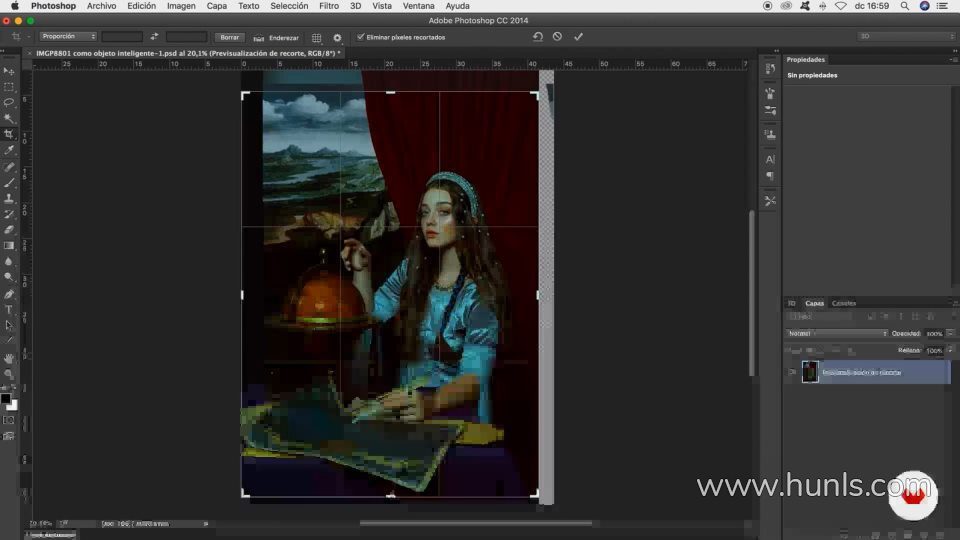Select the Gradient tool
The width and height of the screenshot is (960, 540).
click(9, 246)
